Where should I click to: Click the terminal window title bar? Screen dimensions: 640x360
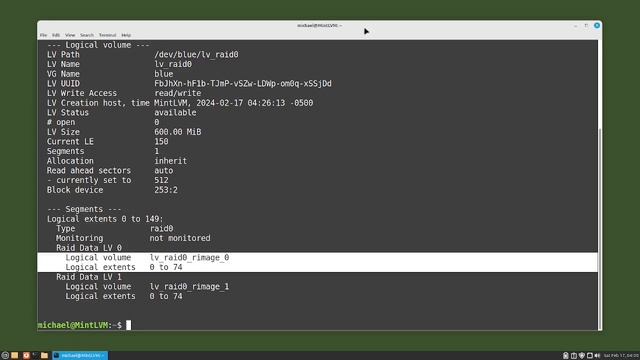pos(319,25)
